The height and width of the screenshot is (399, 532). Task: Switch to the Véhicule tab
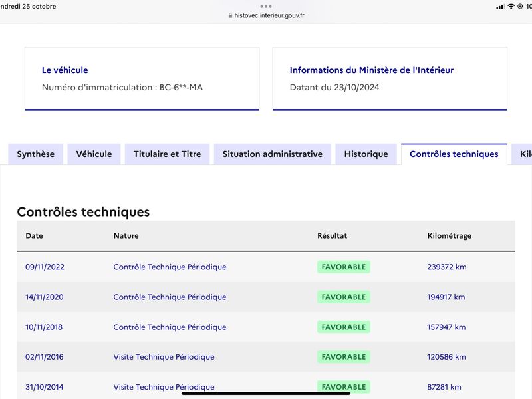(x=94, y=154)
